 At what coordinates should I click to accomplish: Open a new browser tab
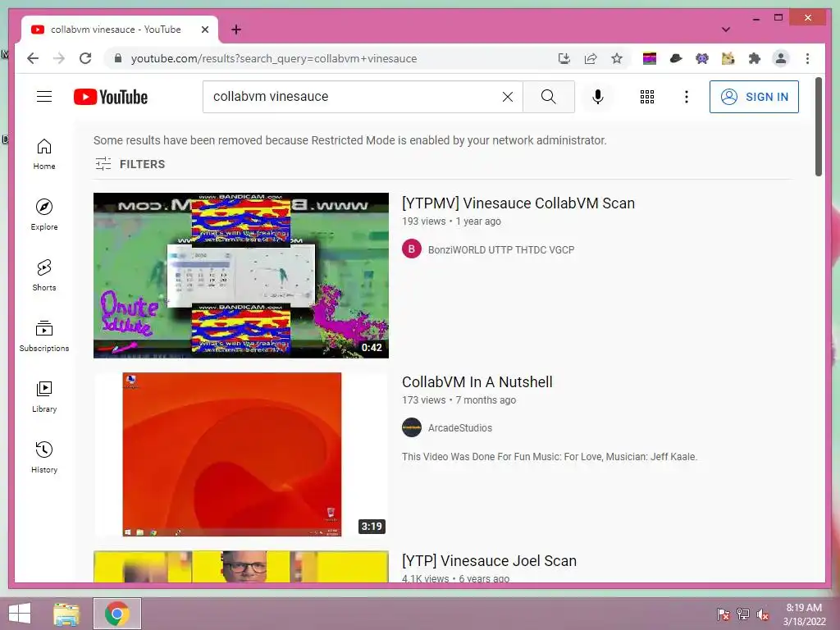235,30
